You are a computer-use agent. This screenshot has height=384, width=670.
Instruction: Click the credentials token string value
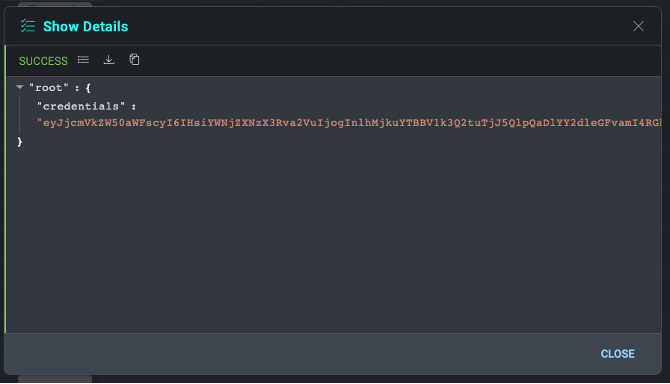tap(349, 123)
